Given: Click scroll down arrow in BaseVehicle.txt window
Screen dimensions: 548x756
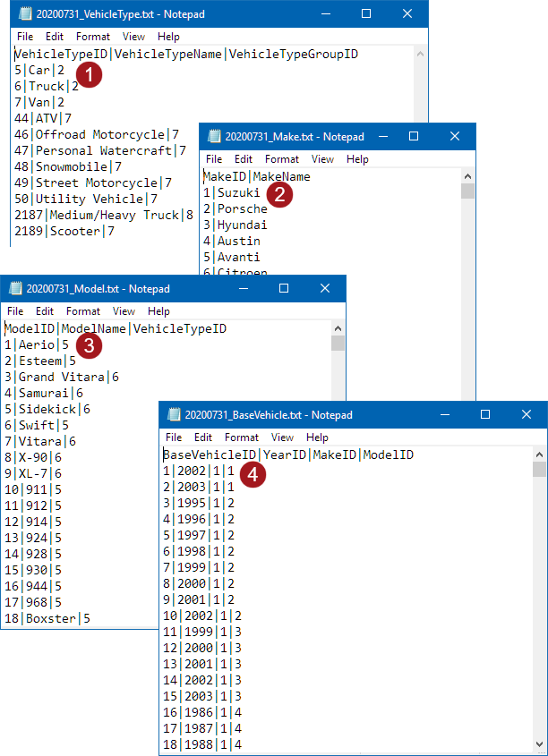Looking at the screenshot, I should point(539,744).
